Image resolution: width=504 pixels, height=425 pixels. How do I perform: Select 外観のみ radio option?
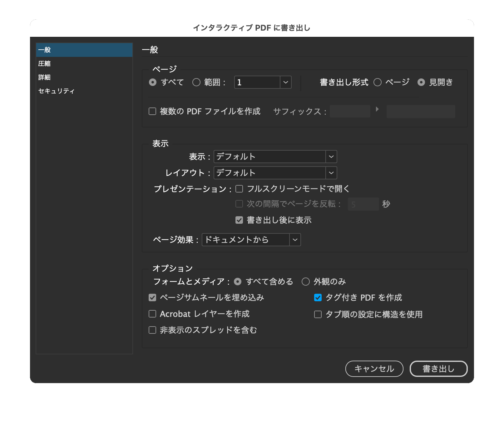tap(306, 282)
